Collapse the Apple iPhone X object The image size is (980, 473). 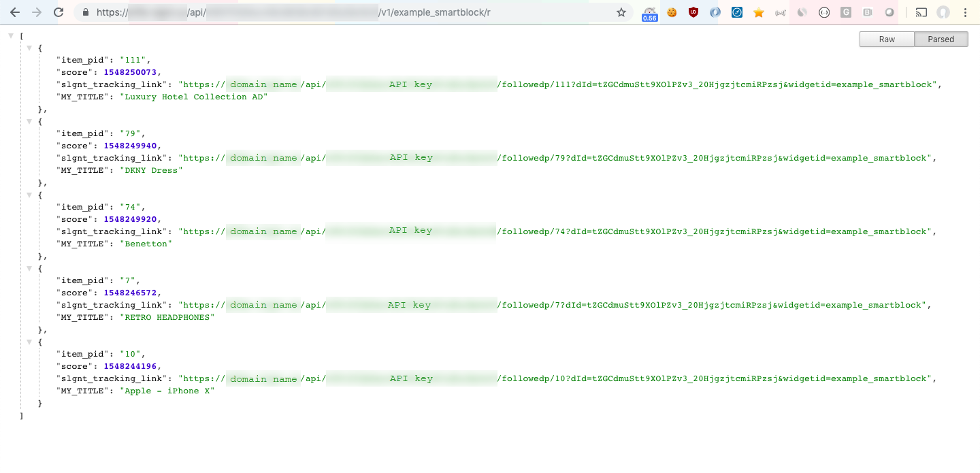click(x=29, y=342)
